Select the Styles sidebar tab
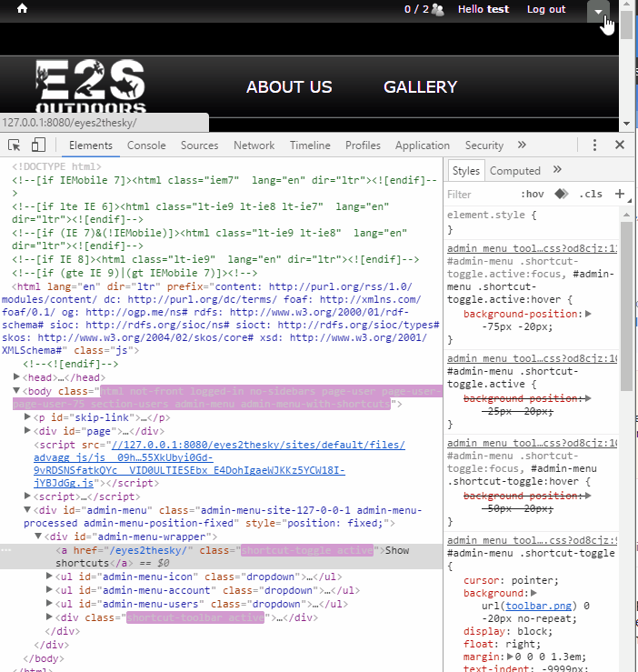638x672 pixels. tap(465, 171)
